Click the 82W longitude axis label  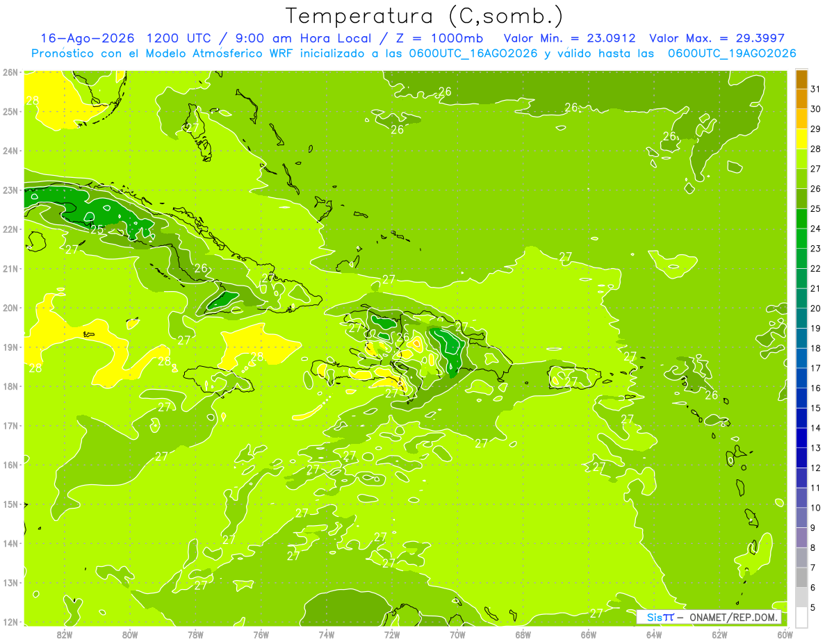click(x=65, y=634)
